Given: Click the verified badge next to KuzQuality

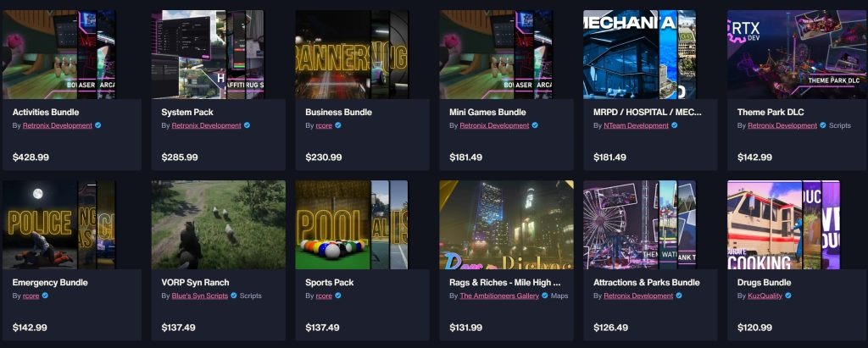Looking at the screenshot, I should coord(787,296).
